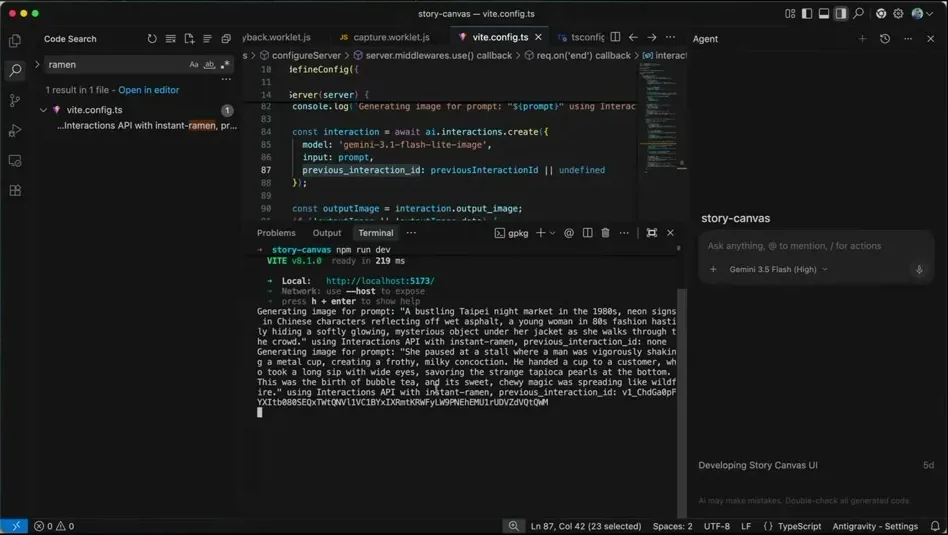Open Developing Story Canvas UI conversation
Image resolution: width=948 pixels, height=535 pixels.
(x=816, y=465)
